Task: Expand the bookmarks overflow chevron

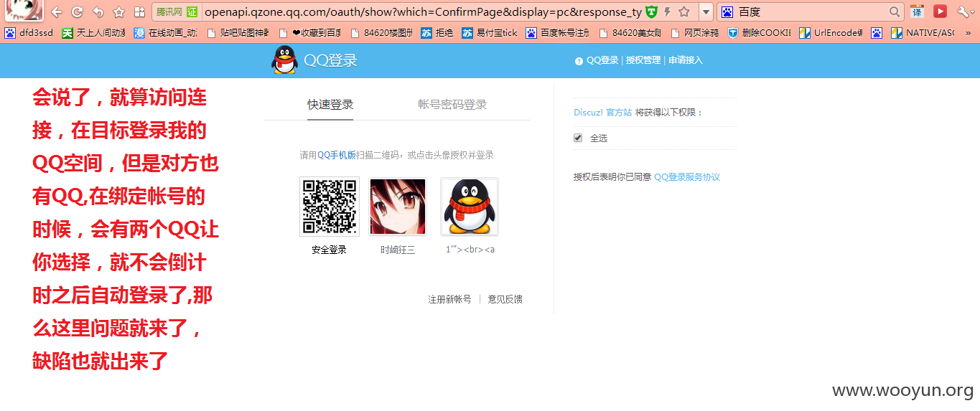Action: (x=968, y=33)
